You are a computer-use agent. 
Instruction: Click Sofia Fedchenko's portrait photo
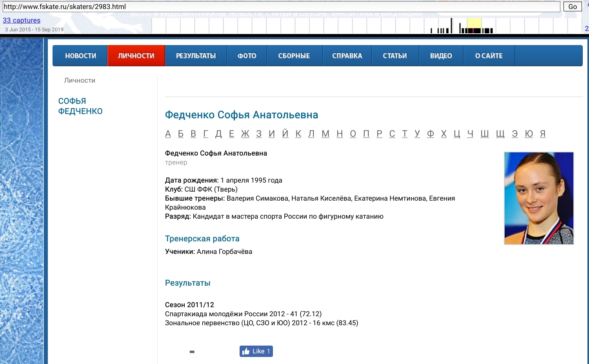coord(538,198)
